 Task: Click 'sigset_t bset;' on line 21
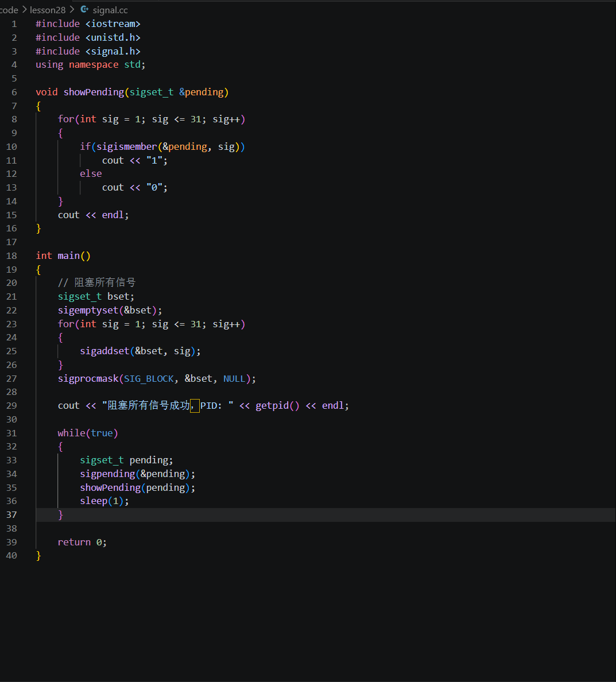coord(96,297)
